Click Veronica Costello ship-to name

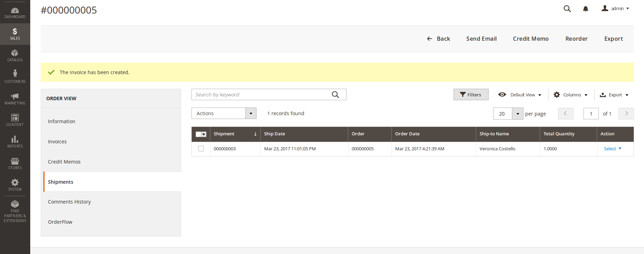(497, 149)
